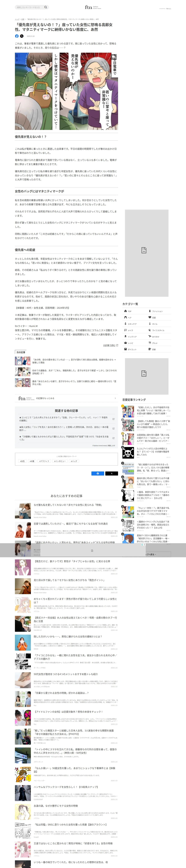
Task: Open recommended article 【残念だけど、脈ナシです】
Action: (x=66, y=567)
